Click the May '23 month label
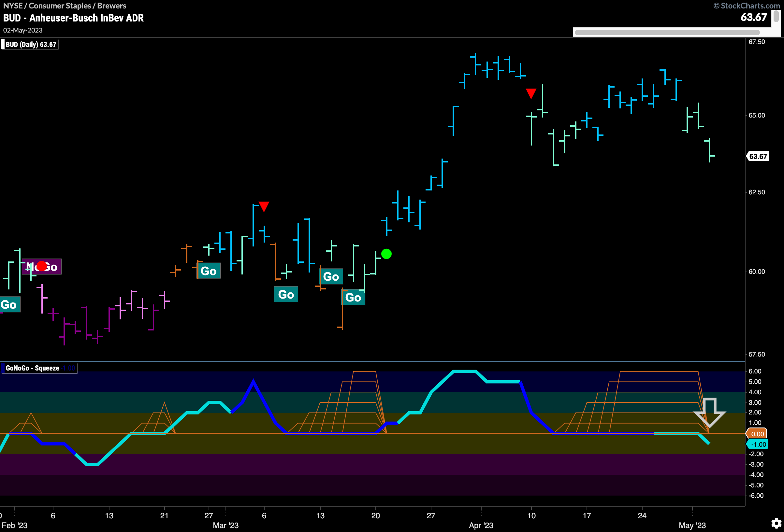The height and width of the screenshot is (532, 784). (x=692, y=525)
